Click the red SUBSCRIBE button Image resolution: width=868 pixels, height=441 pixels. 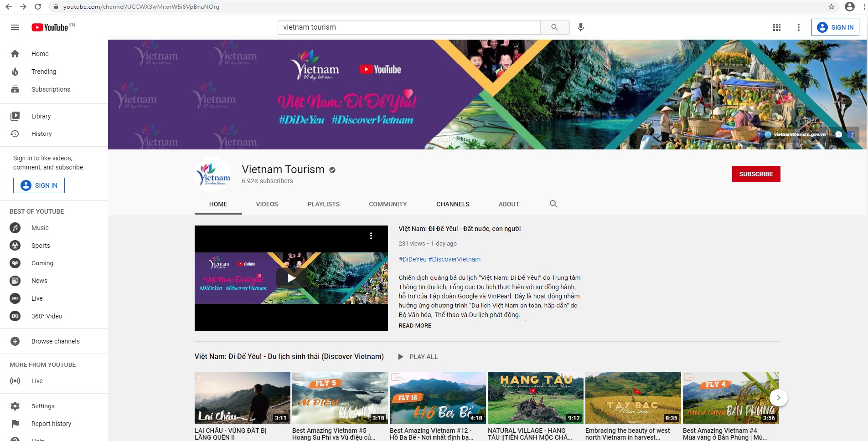[756, 174]
